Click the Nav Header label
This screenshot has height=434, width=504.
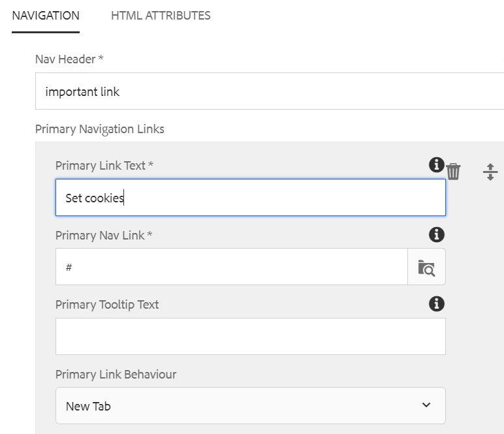69,59
